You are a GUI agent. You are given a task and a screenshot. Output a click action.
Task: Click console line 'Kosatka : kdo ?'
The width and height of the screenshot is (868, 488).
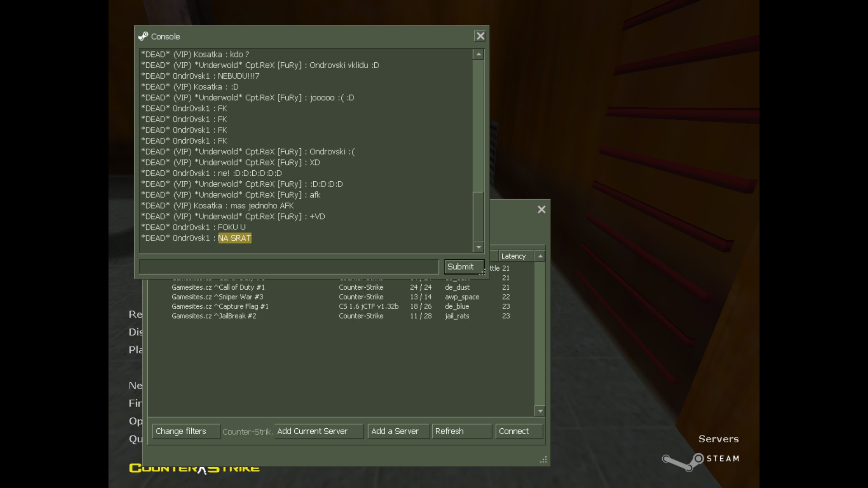pos(195,54)
